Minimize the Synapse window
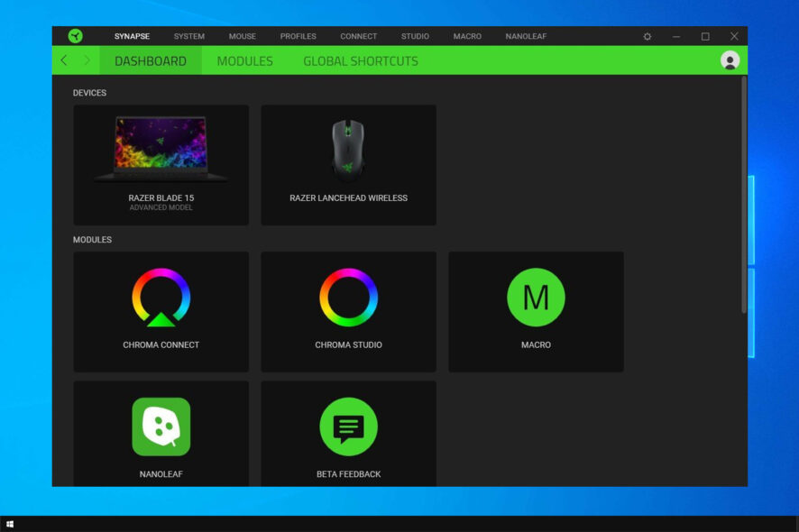Viewport: 799px width, 532px height. (676, 37)
